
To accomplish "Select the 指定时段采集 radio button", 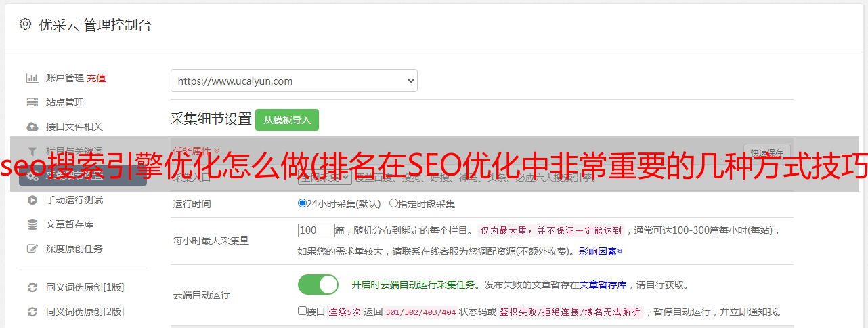I will [x=393, y=203].
